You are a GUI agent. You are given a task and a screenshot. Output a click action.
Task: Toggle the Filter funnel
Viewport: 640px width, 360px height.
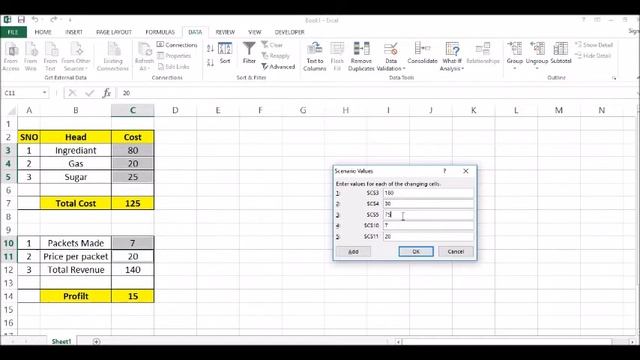[249, 53]
